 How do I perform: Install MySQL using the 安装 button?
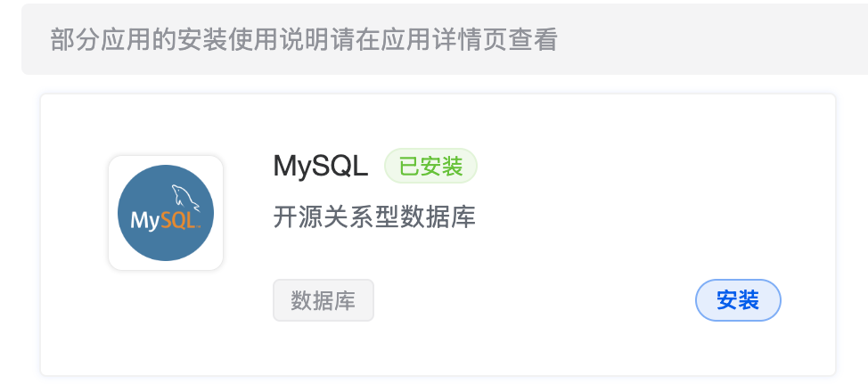[x=738, y=300]
